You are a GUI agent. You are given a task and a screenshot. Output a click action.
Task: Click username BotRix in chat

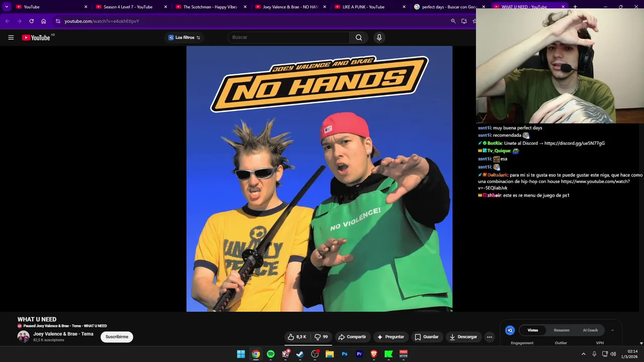pos(495,143)
